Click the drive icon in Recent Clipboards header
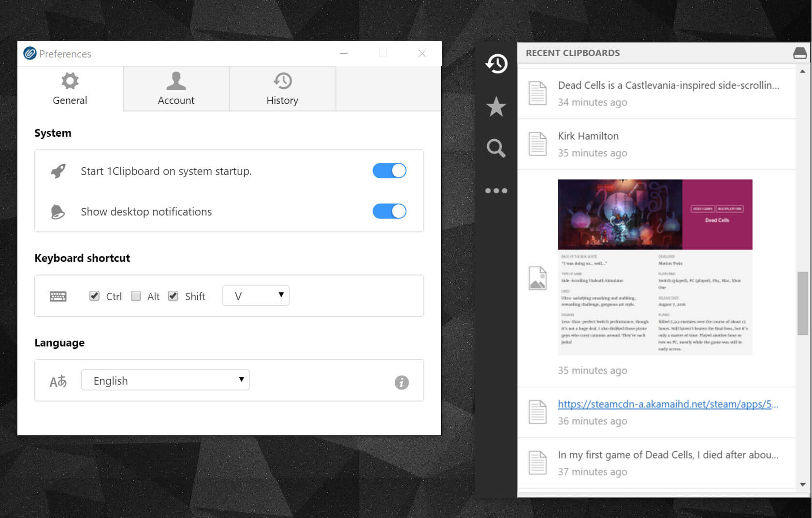This screenshot has height=518, width=812. coord(800,53)
